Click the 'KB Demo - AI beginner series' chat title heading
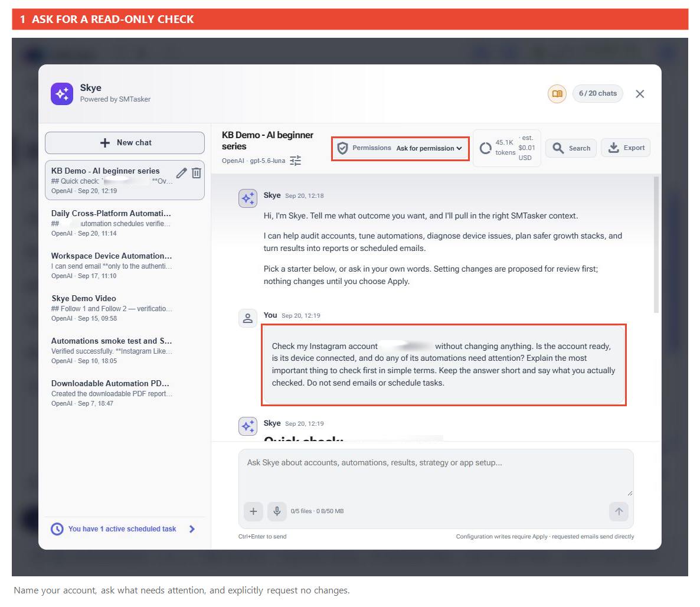Screen dimensions: 700x607 [x=267, y=141]
